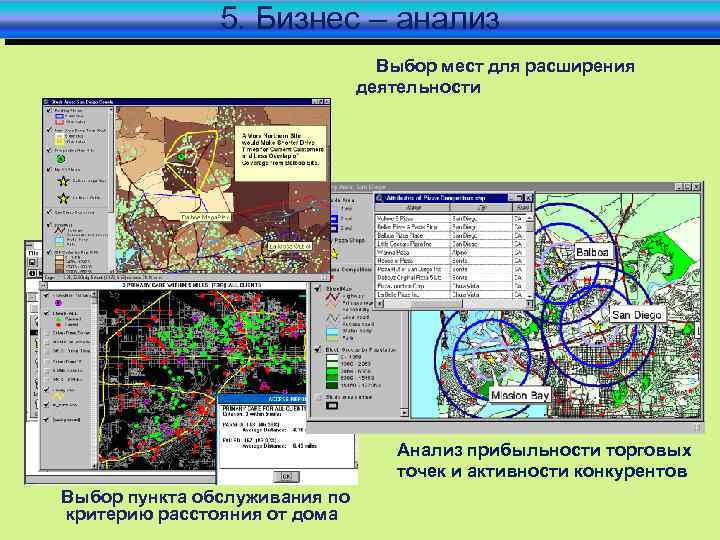Click the green circle marker inside the yellow polygon

click(x=182, y=157)
